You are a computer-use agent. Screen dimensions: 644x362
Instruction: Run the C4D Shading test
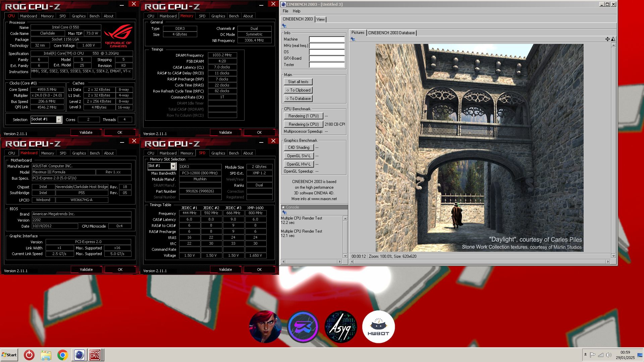tap(299, 147)
